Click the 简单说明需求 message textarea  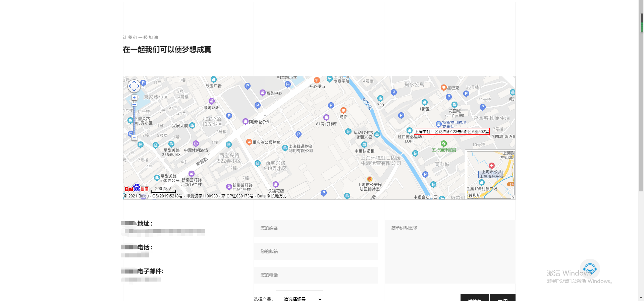click(x=450, y=252)
